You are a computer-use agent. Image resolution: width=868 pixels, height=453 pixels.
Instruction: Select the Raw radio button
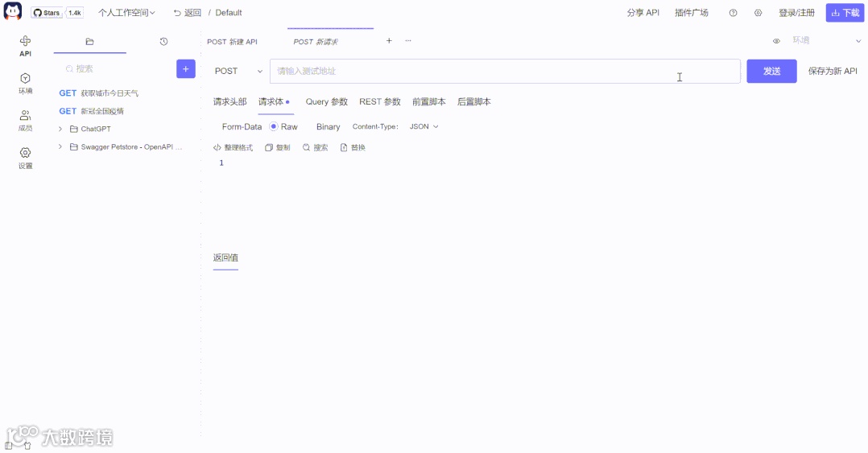tap(274, 126)
